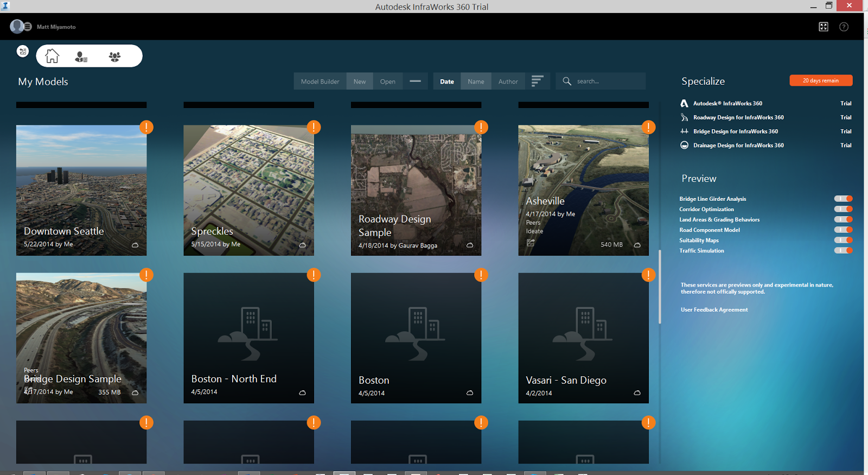Click the Roadway Design for InfraWorks 360 Trial label
Screen dimensions: 868x475
tap(846, 117)
